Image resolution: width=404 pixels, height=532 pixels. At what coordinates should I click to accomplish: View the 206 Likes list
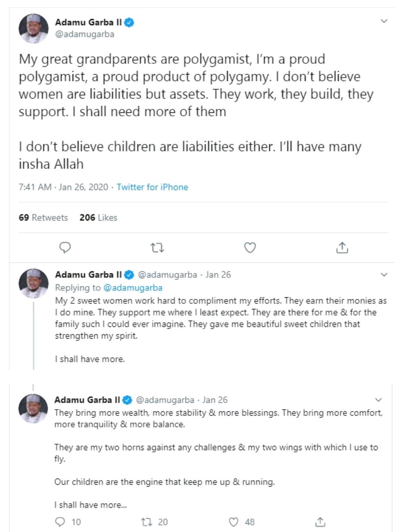(x=98, y=218)
